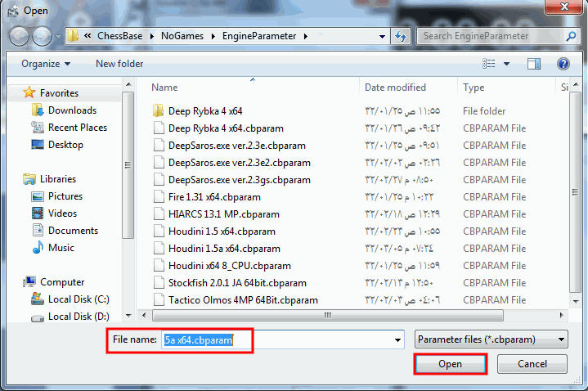Show the previous folder levels chevron
Screen dimensions: 588x391
tap(88, 36)
